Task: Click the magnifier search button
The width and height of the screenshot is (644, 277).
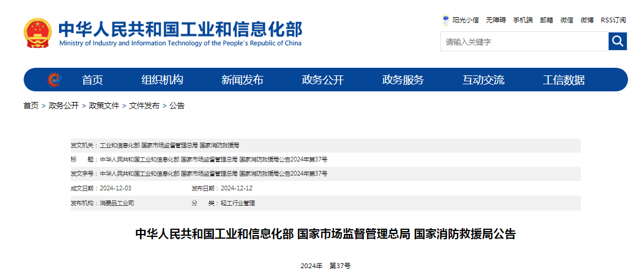Action: 617,41
